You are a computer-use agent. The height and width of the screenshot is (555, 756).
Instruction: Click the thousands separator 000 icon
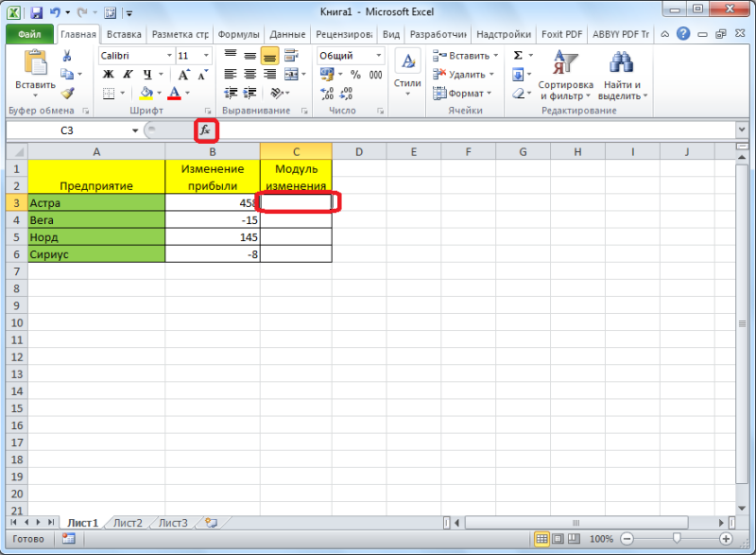coord(375,75)
